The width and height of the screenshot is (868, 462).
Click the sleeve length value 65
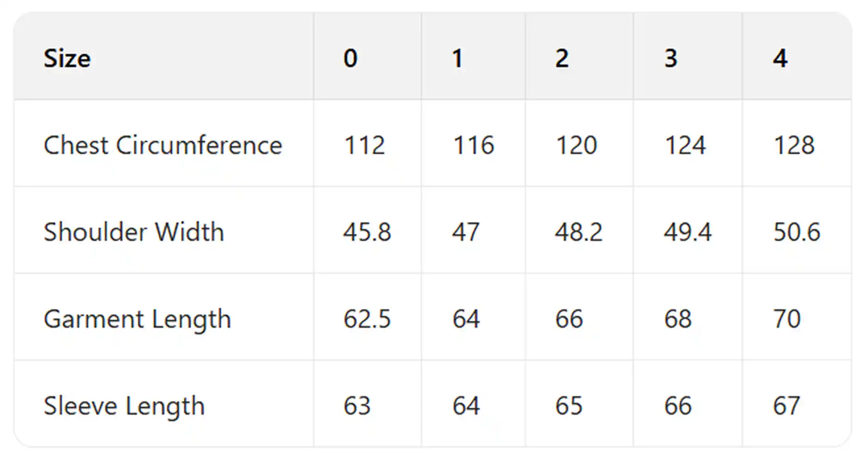point(569,406)
